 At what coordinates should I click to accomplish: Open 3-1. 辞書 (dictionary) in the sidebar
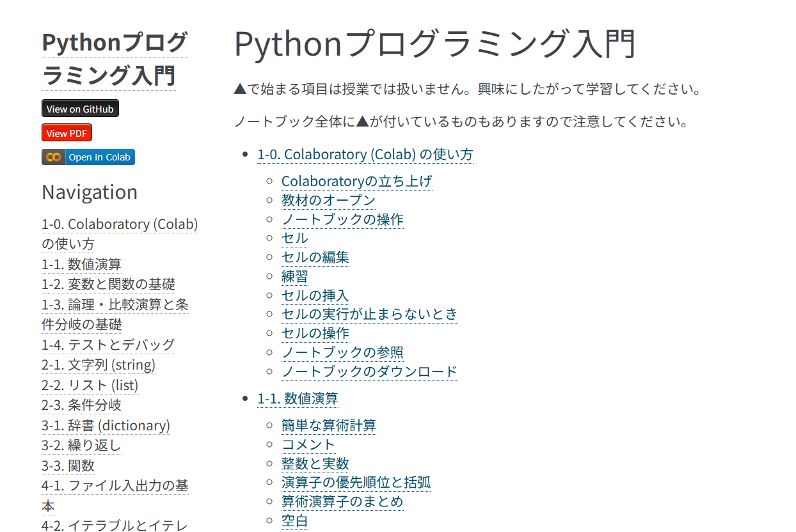click(106, 425)
